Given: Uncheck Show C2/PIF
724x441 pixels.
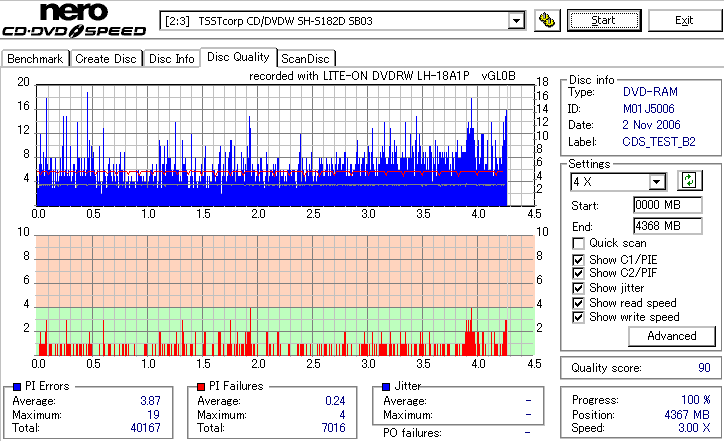Looking at the screenshot, I should pyautogui.click(x=578, y=273).
